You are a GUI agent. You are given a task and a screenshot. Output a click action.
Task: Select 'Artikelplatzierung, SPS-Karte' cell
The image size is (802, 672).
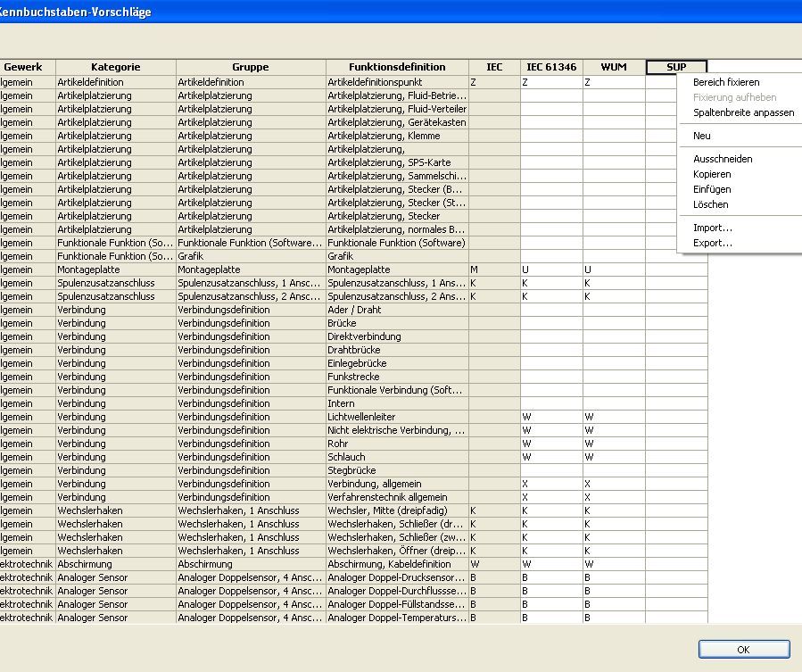click(397, 162)
